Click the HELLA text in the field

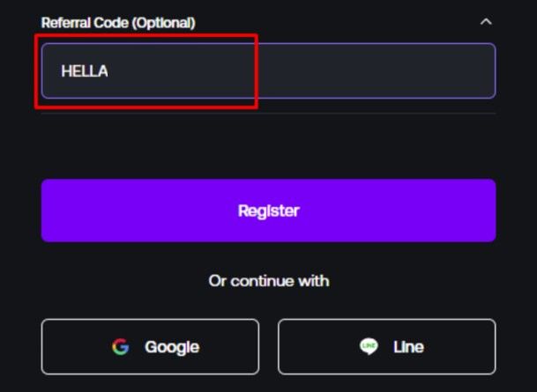(x=85, y=71)
